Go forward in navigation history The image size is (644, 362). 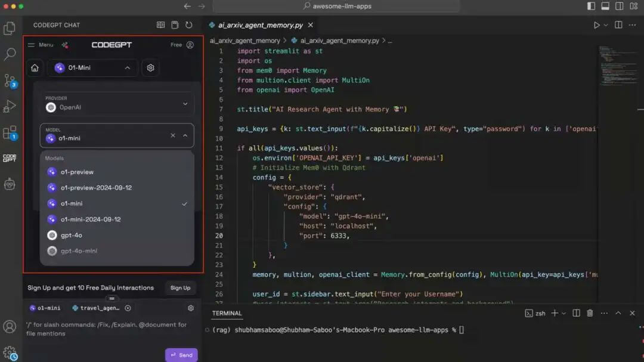[x=202, y=6]
